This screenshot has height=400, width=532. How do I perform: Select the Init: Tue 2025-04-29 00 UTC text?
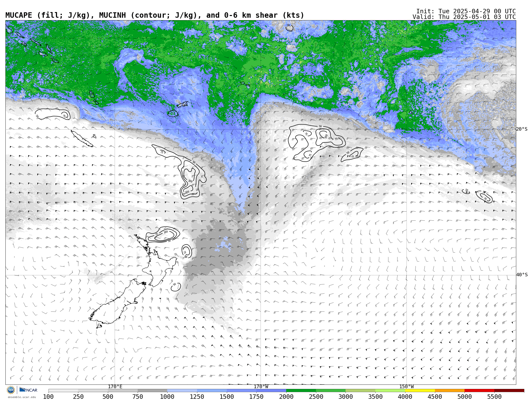(x=466, y=11)
